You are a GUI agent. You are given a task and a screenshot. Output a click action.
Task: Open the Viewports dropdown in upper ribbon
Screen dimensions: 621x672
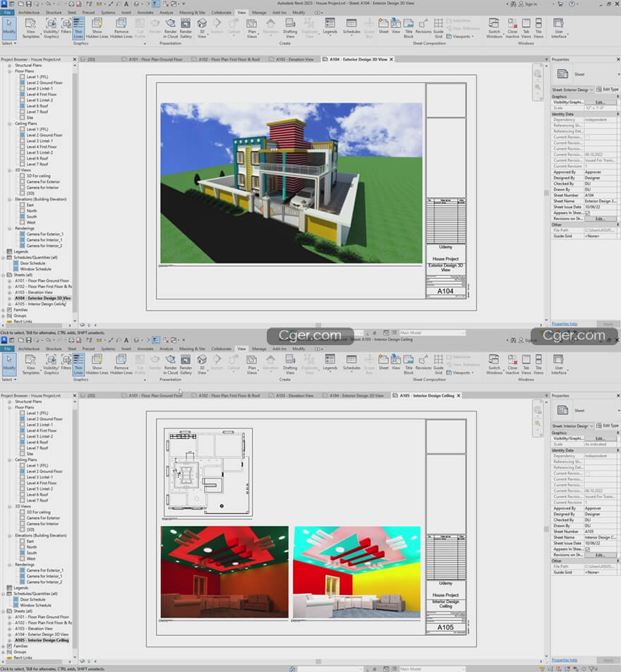461,37
